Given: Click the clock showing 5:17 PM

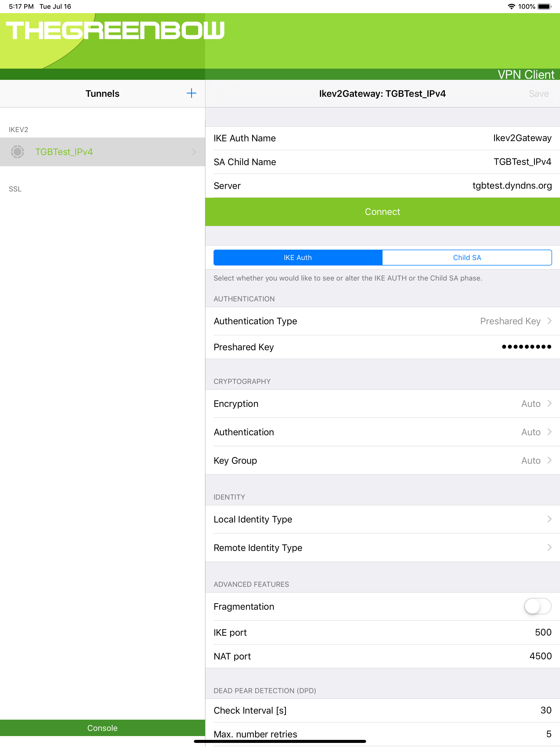Looking at the screenshot, I should click(x=21, y=6).
